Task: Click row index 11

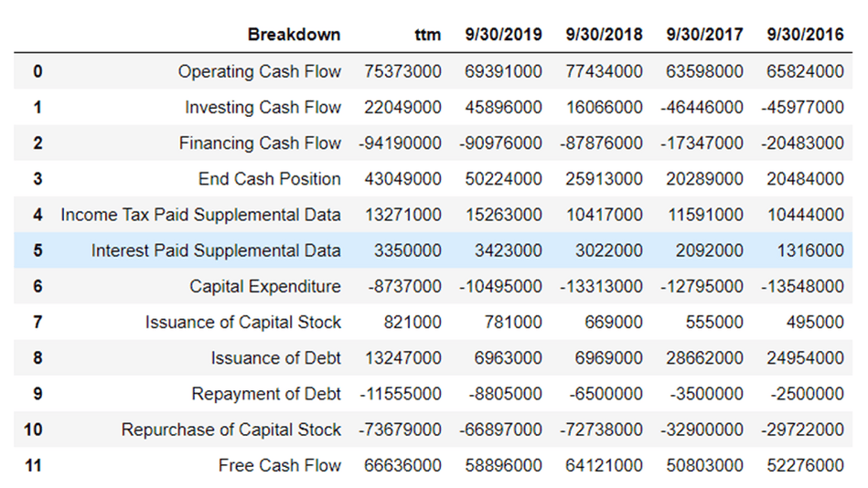Action: 35,465
